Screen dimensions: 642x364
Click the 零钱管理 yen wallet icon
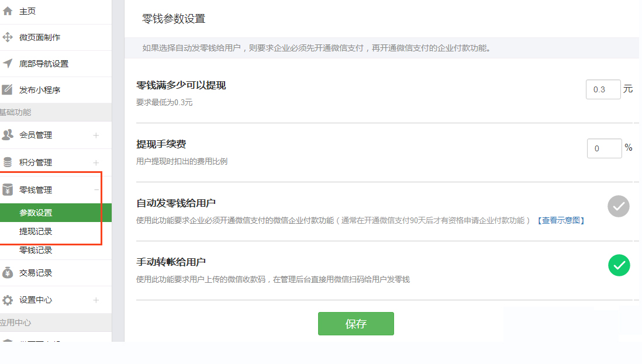8,190
